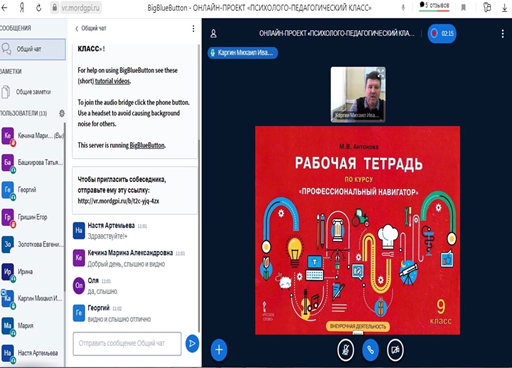This screenshot has width=512, height=368.
Task: Select user Гришин Егор in the participants list
Action: click(32, 217)
